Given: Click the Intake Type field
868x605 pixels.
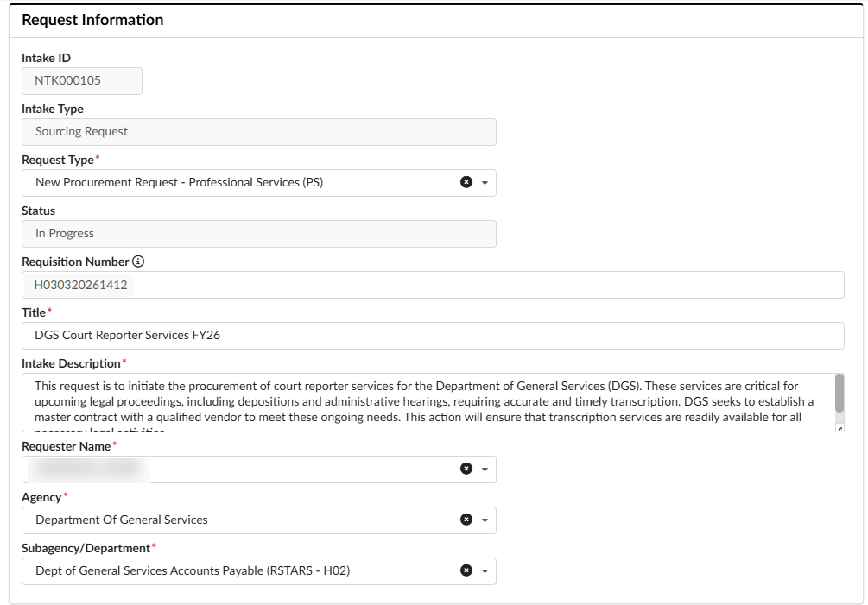Looking at the screenshot, I should point(259,131).
